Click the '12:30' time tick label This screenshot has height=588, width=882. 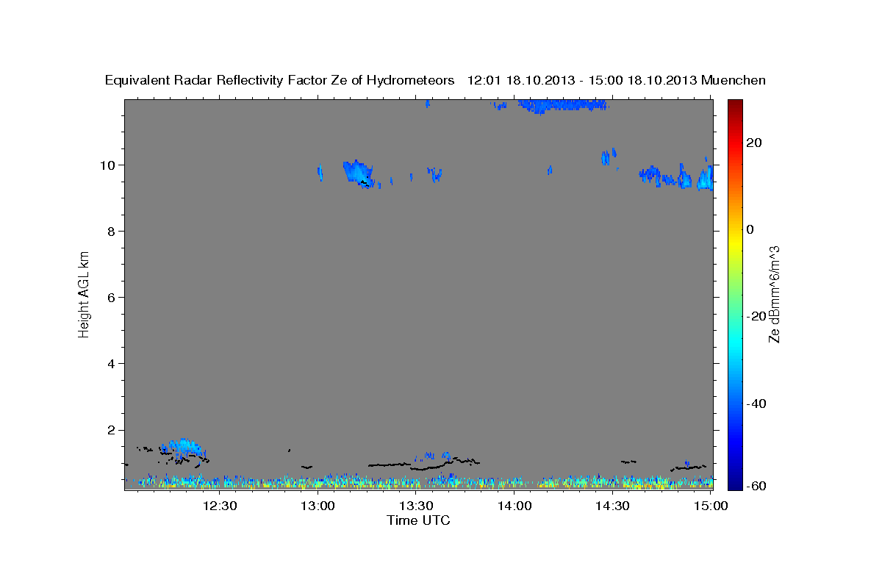click(x=220, y=506)
